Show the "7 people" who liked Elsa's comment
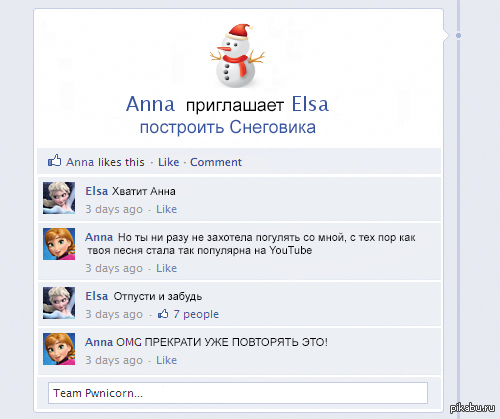This screenshot has width=500, height=419. tap(196, 314)
